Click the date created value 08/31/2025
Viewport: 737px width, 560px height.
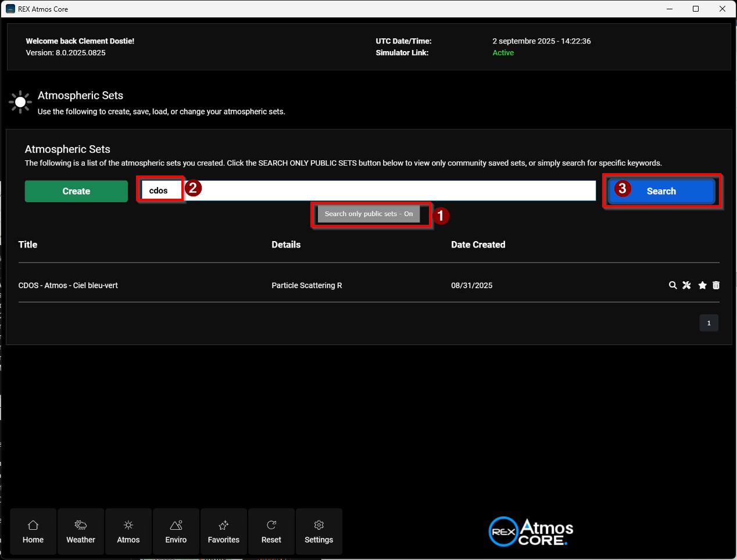472,285
